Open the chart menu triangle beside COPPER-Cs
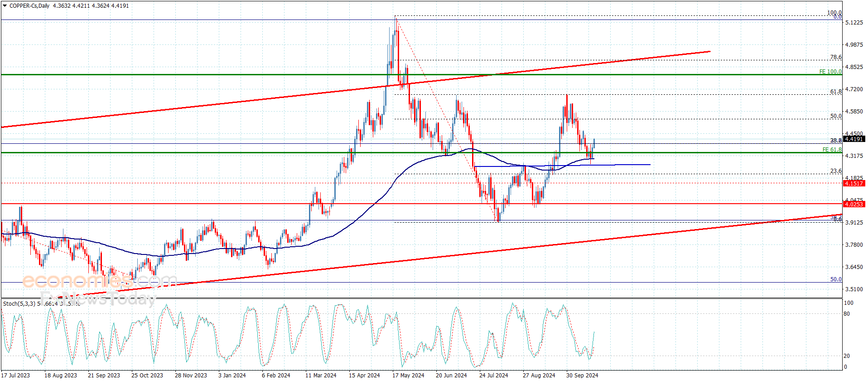 point(5,6)
